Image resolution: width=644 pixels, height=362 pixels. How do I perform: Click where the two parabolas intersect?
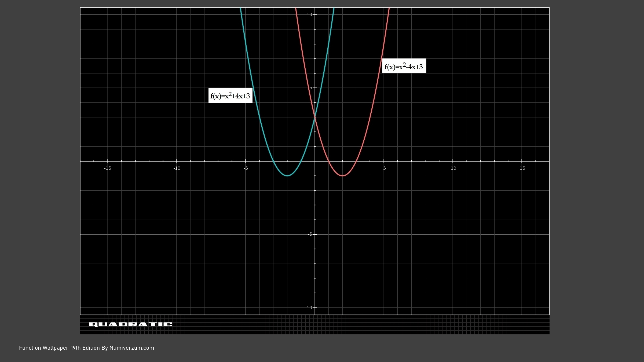coord(315,117)
